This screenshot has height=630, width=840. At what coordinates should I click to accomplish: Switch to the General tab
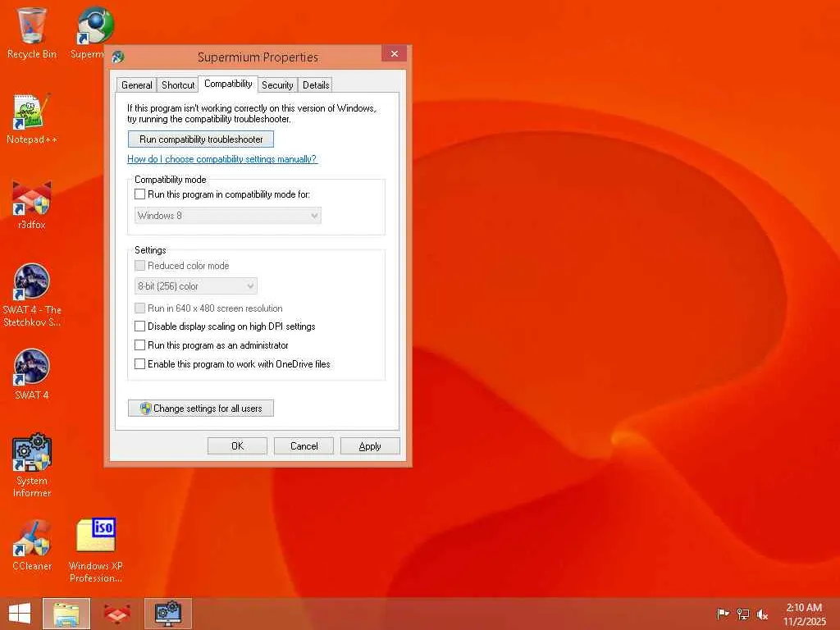[137, 84]
